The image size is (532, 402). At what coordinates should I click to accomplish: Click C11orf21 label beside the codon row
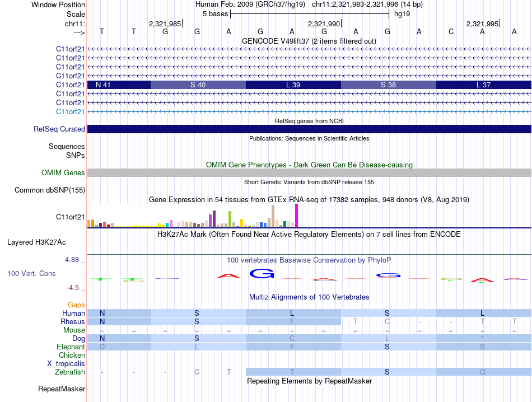(70, 85)
